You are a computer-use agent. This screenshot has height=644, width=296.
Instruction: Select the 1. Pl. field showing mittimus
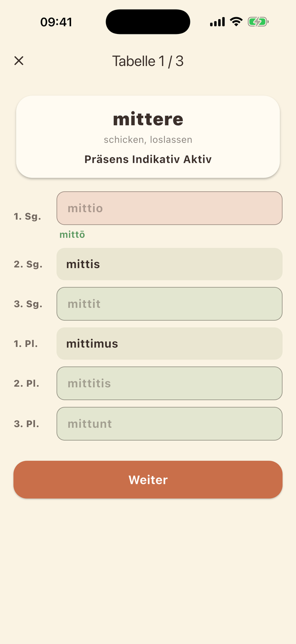pyautogui.click(x=169, y=343)
